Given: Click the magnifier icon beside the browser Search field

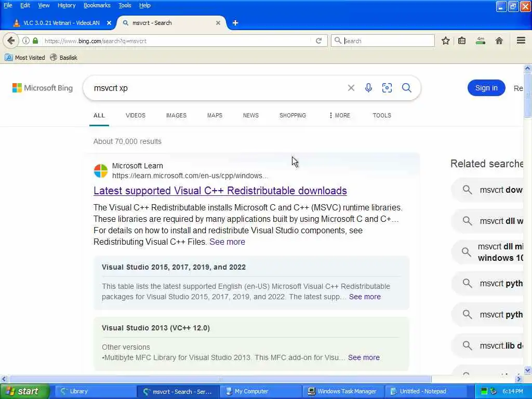Looking at the screenshot, I should [x=338, y=41].
